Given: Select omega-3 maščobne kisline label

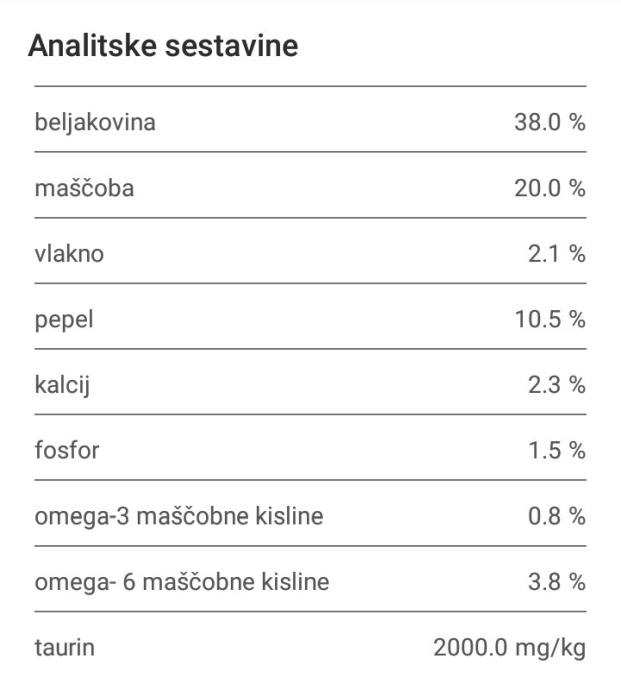Looking at the screenshot, I should [x=179, y=516].
